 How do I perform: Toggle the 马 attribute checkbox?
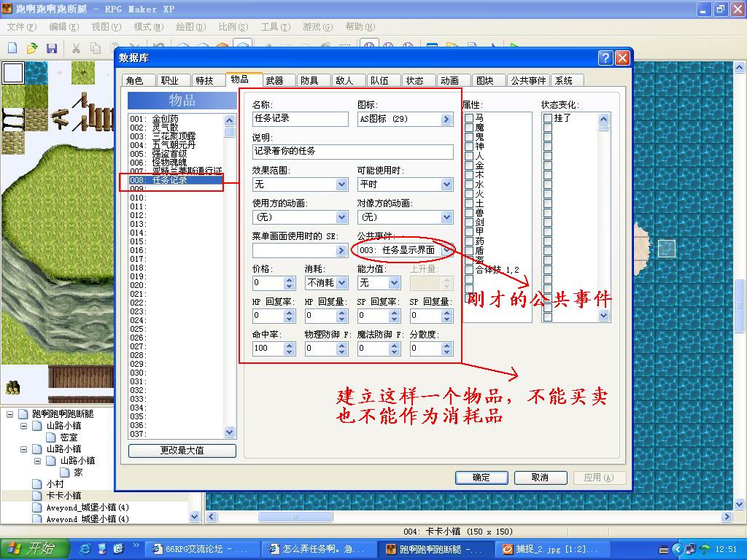tap(469, 118)
